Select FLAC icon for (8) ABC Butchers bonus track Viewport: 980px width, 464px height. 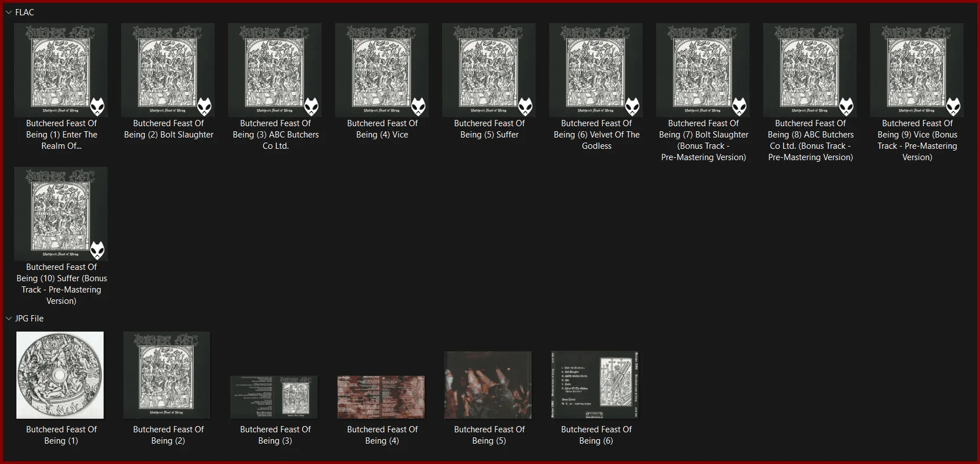click(x=810, y=70)
